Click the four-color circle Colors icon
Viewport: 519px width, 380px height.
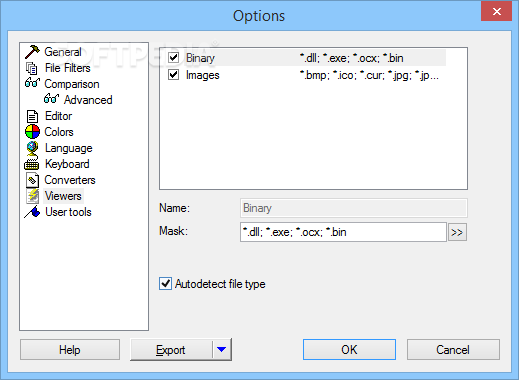tap(32, 132)
